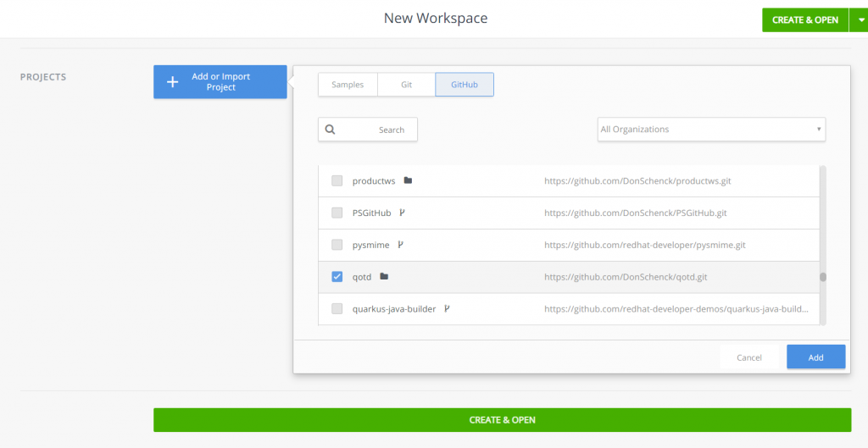Enable the quarkus-java-builder checkbox
Screen dimensions: 868x448
point(337,309)
